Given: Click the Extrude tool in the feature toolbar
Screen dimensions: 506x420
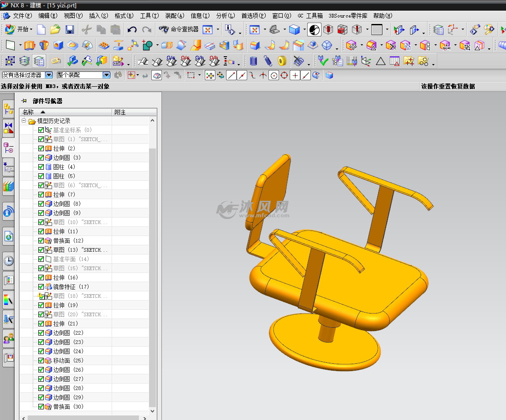Looking at the screenshot, I should (x=30, y=45).
